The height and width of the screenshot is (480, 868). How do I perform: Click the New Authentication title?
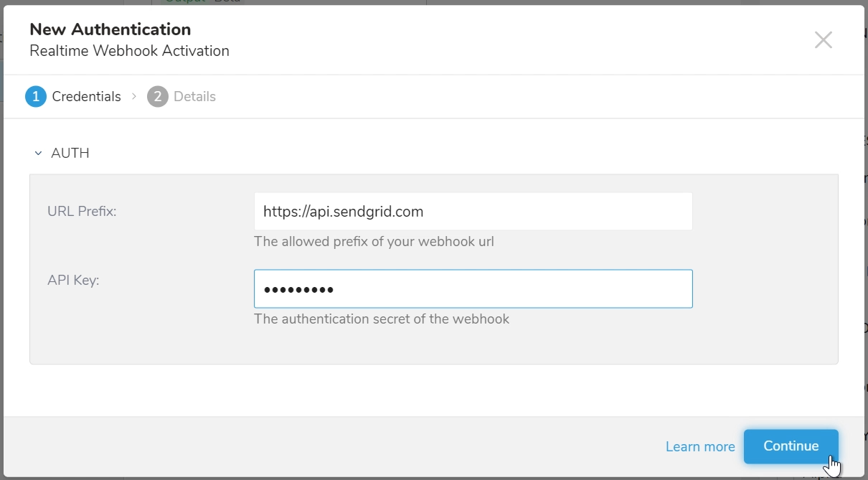point(110,29)
